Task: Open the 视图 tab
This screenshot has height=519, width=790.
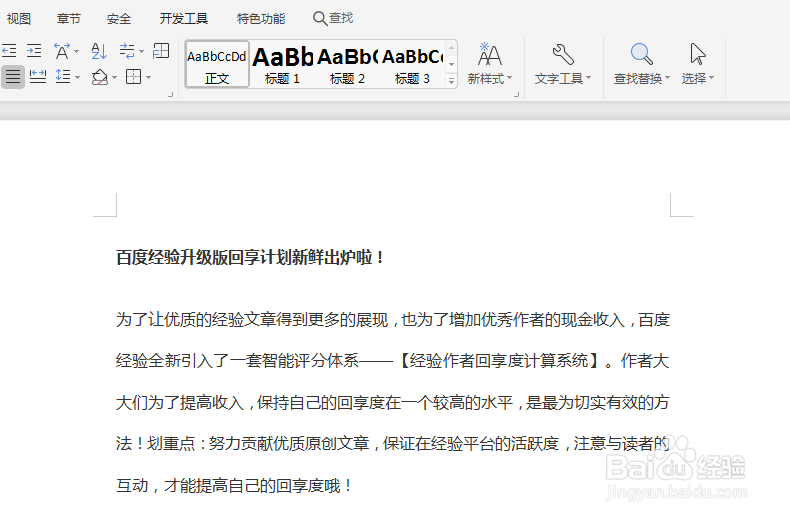Action: (19, 19)
